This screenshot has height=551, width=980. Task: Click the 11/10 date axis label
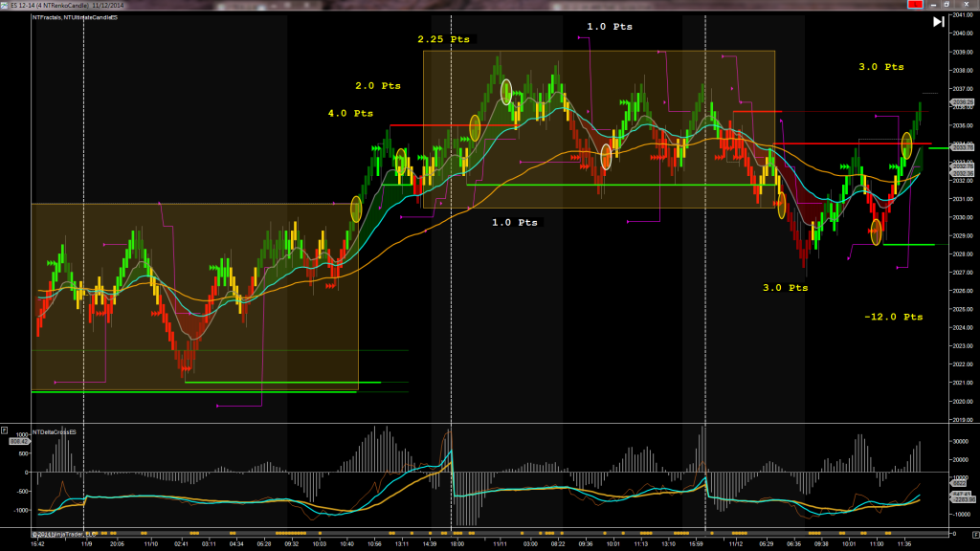pyautogui.click(x=150, y=544)
